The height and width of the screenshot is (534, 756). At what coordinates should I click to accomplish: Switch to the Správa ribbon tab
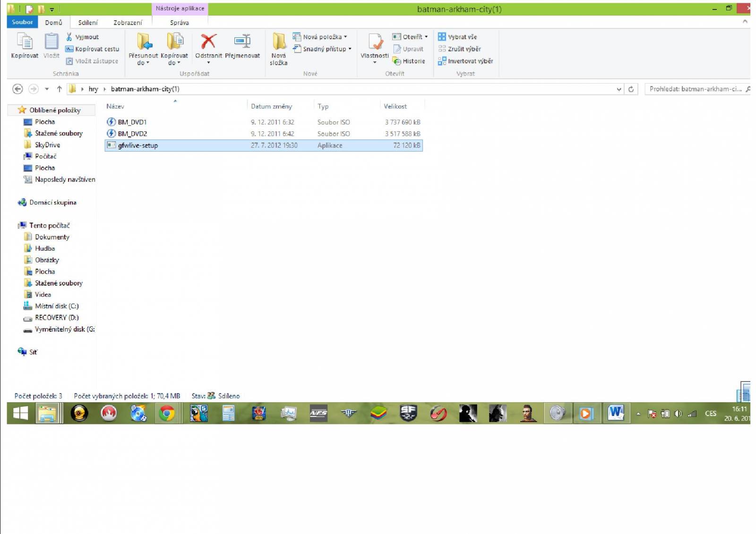click(180, 22)
